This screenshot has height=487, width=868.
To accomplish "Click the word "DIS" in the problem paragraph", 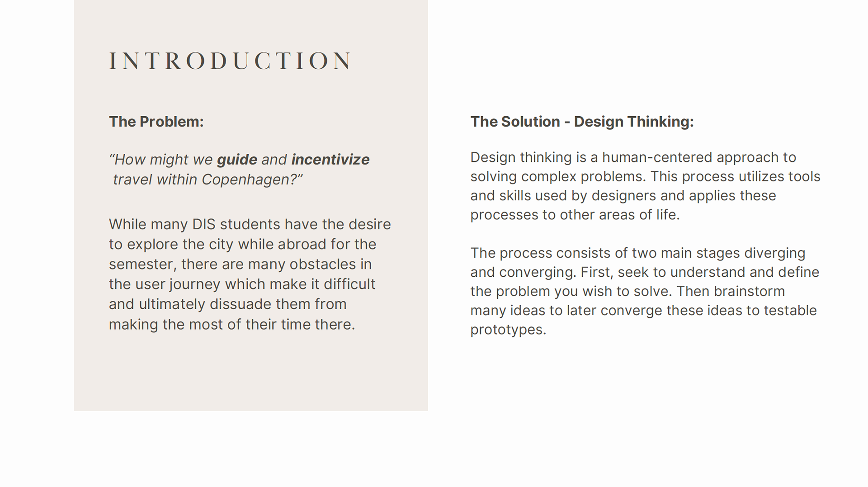I will (204, 224).
